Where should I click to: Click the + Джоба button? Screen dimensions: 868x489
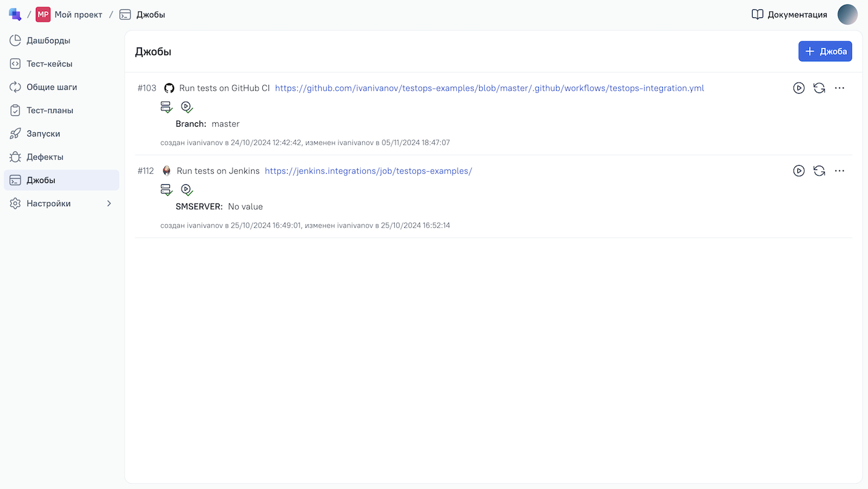825,52
